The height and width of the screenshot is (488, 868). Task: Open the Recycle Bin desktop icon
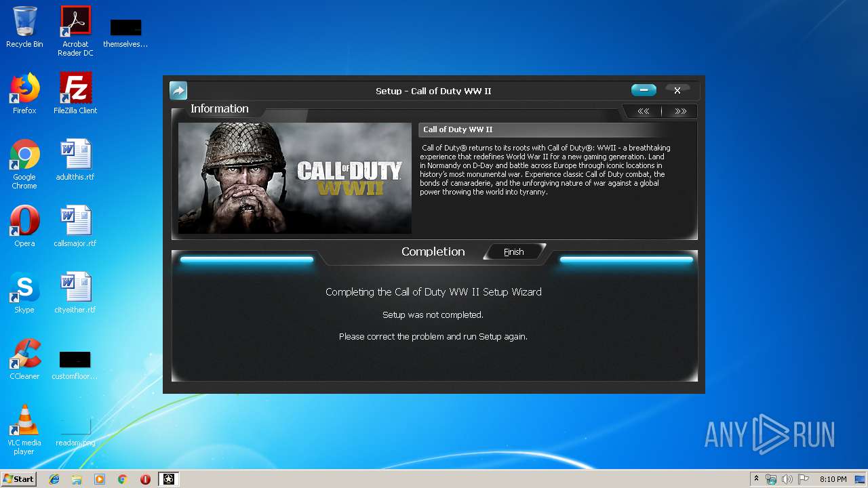point(24,28)
